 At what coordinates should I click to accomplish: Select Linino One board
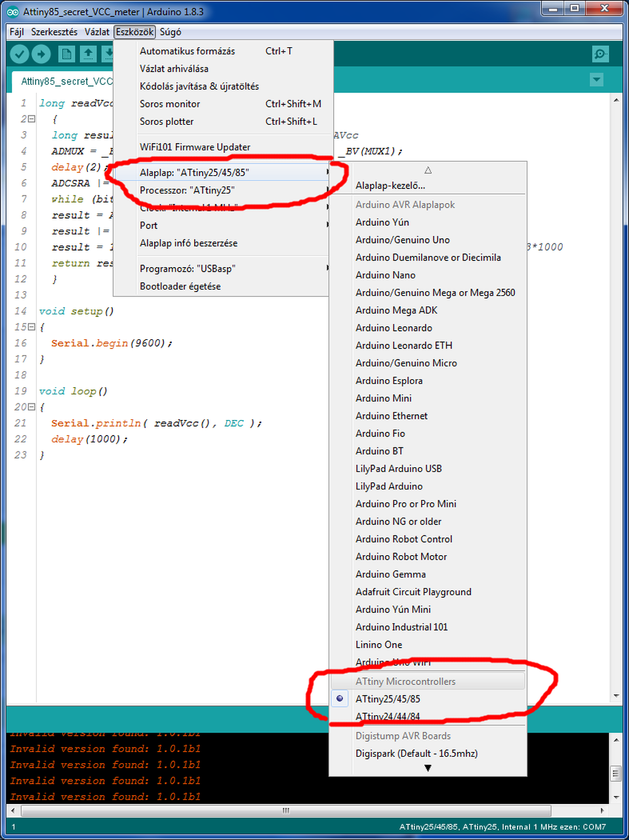[x=428, y=645]
